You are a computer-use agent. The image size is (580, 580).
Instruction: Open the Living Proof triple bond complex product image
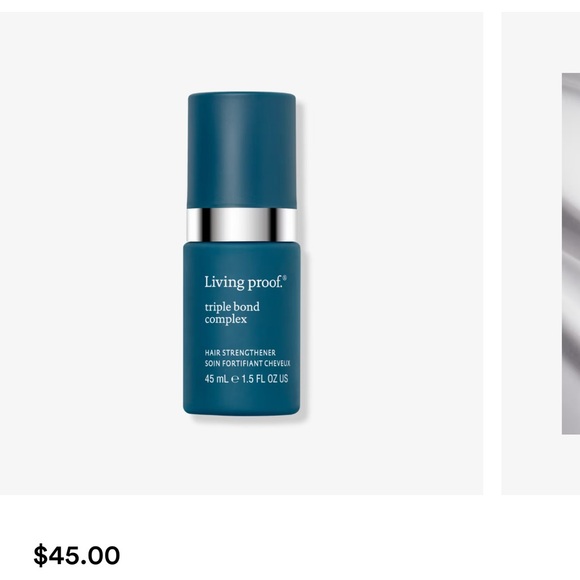(242, 254)
